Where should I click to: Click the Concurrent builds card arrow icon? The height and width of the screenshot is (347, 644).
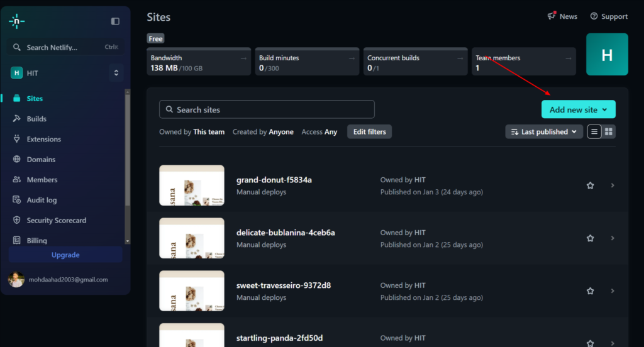460,58
